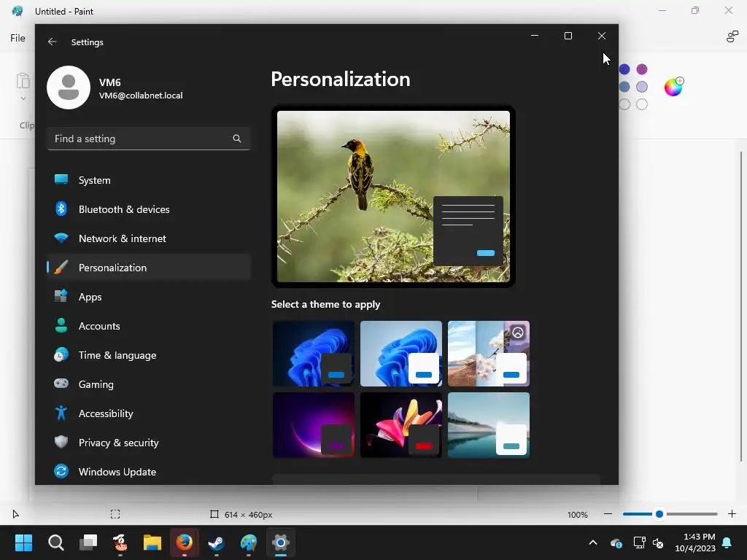Open Accounts settings category

pos(149,326)
